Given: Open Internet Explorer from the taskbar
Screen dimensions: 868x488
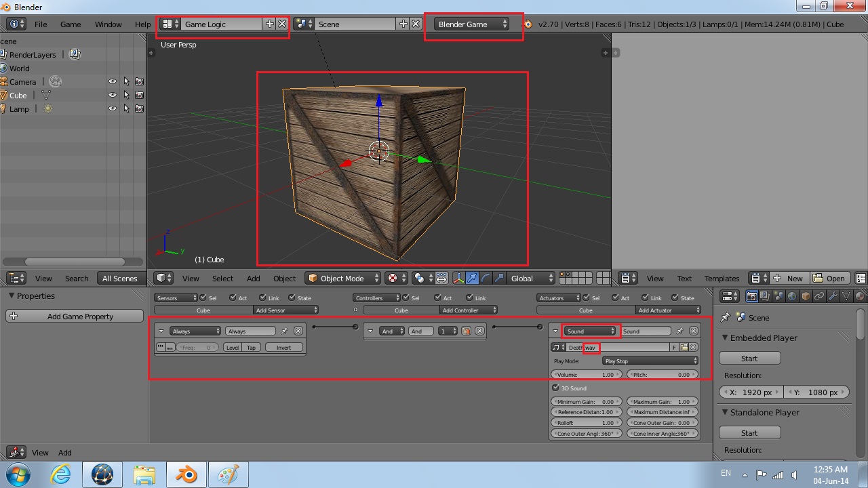Looking at the screenshot, I should tap(61, 474).
